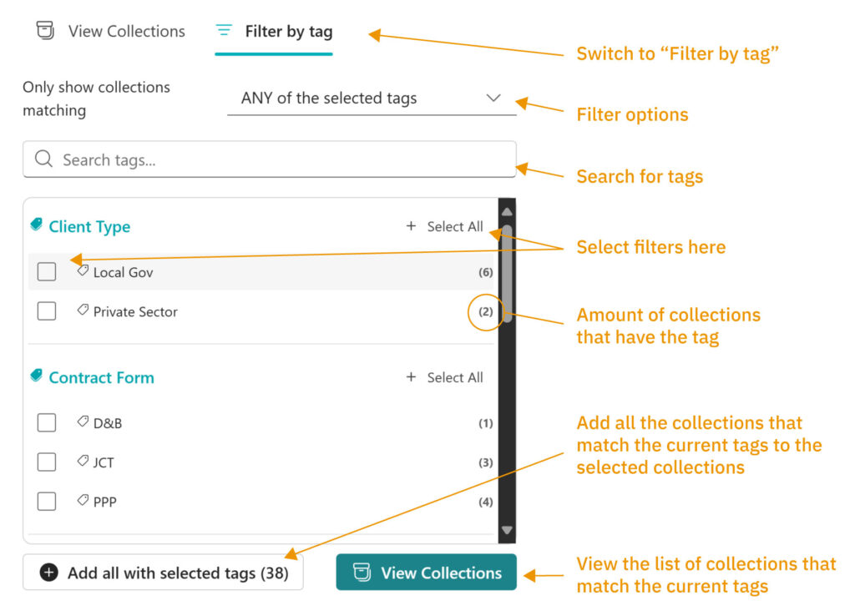Screen dimensions: 855x616
Task: Click the tag icon next to Private Sector
Action: tap(83, 311)
